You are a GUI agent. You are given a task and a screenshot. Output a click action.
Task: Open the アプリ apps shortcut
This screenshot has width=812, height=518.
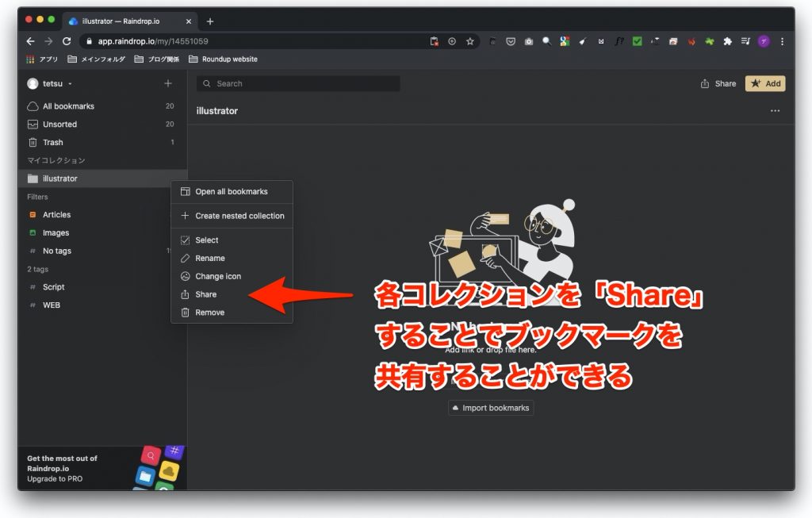(x=42, y=59)
